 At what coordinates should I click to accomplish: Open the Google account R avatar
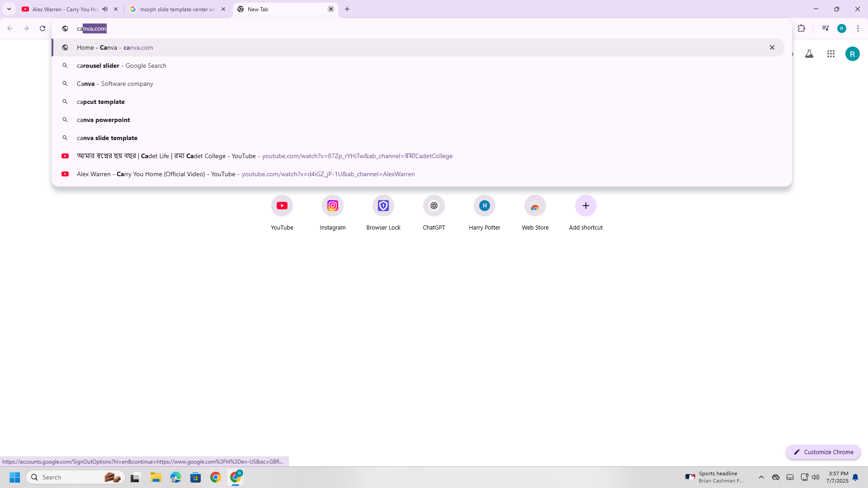tap(853, 54)
